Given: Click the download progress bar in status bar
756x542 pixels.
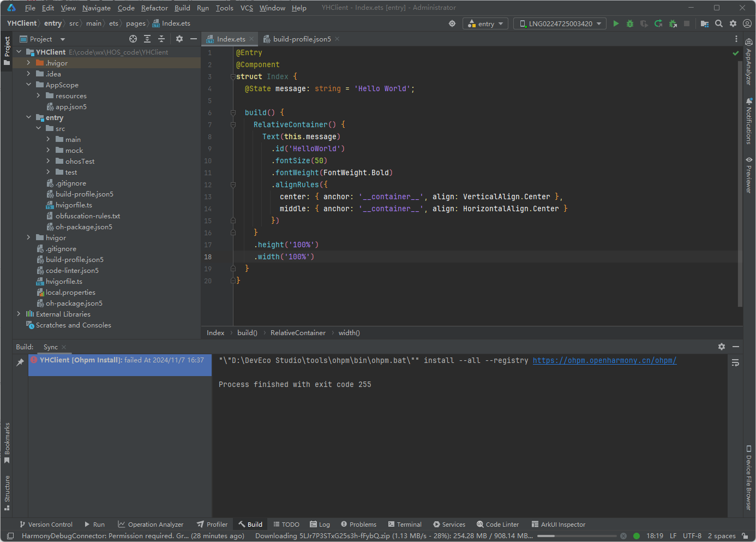Looking at the screenshot, I should tap(577, 536).
